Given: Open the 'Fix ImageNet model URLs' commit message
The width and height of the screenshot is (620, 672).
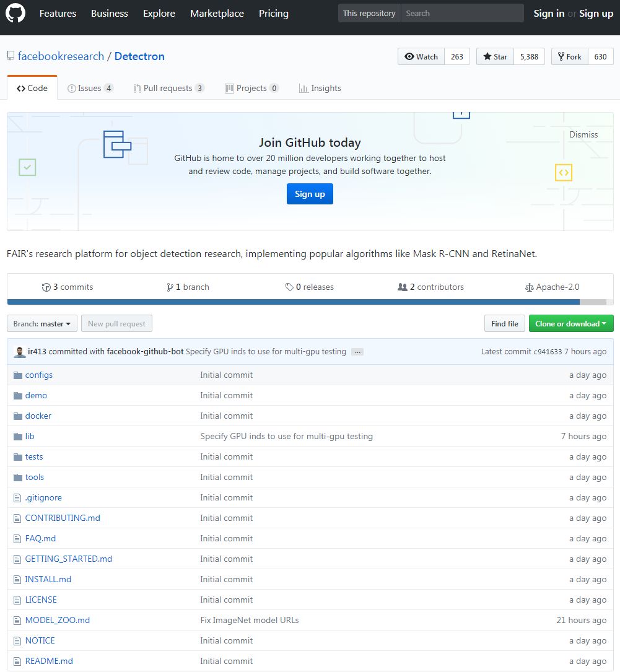Looking at the screenshot, I should tap(250, 620).
